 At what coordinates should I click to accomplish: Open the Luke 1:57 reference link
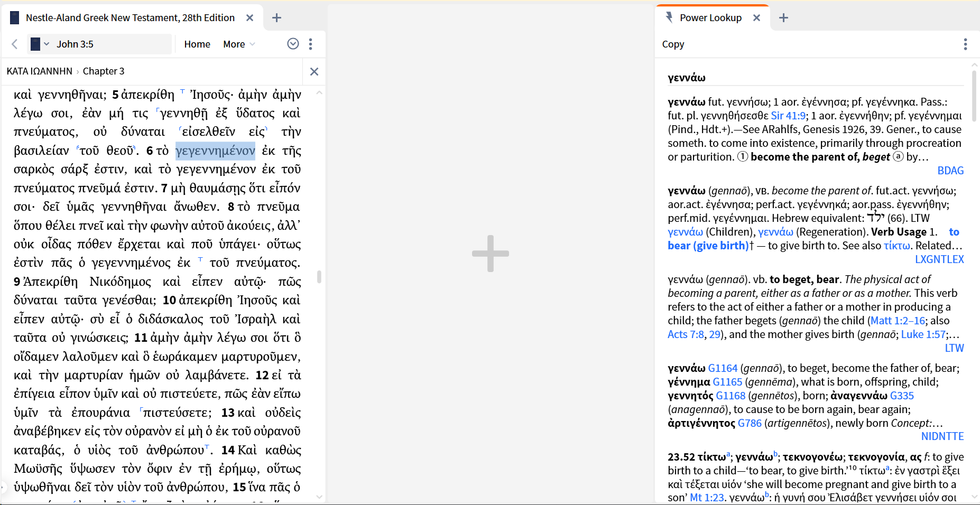pyautogui.click(x=923, y=334)
